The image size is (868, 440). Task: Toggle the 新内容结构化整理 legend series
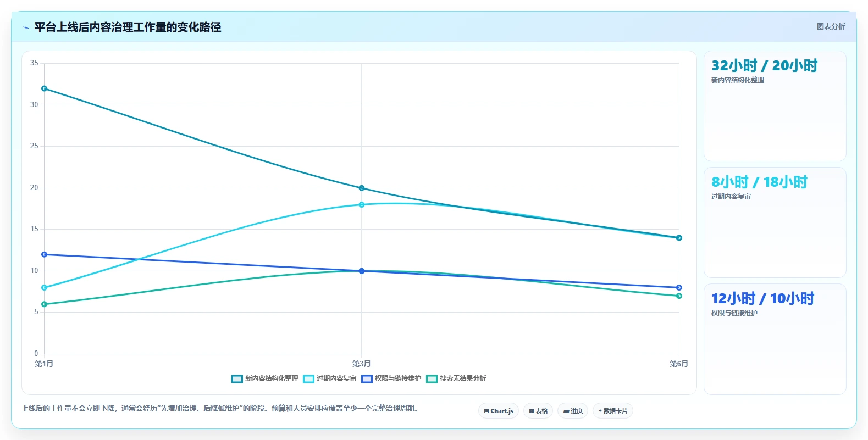(x=265, y=378)
